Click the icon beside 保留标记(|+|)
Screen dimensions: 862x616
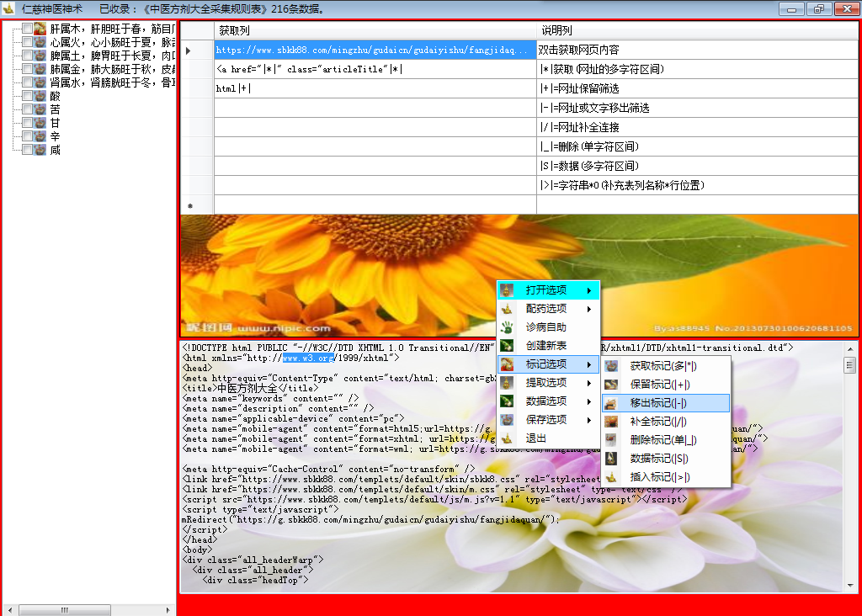click(611, 385)
